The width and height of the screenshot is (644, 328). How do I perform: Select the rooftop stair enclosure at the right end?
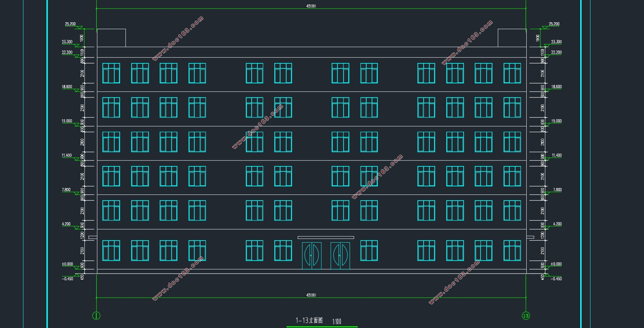tap(512, 38)
